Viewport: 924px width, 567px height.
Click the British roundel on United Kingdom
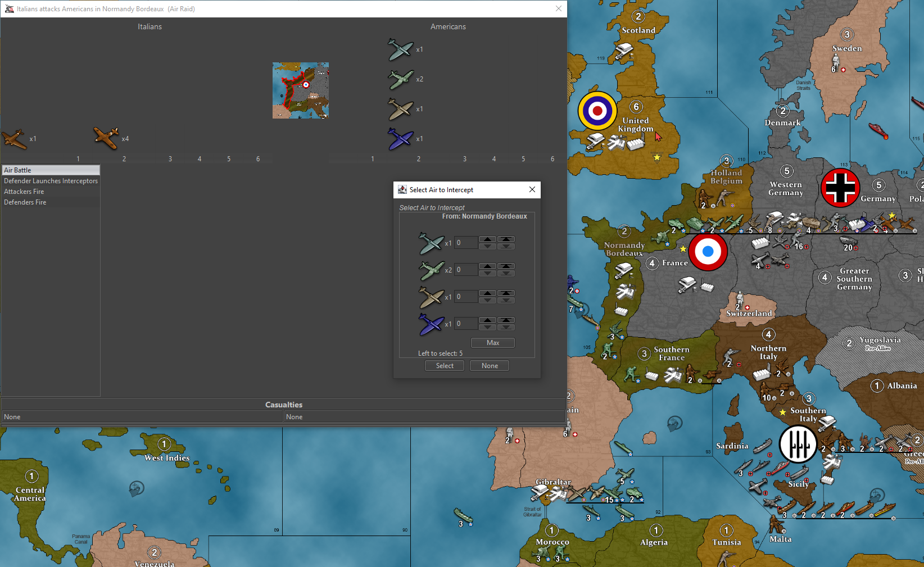pyautogui.click(x=597, y=111)
